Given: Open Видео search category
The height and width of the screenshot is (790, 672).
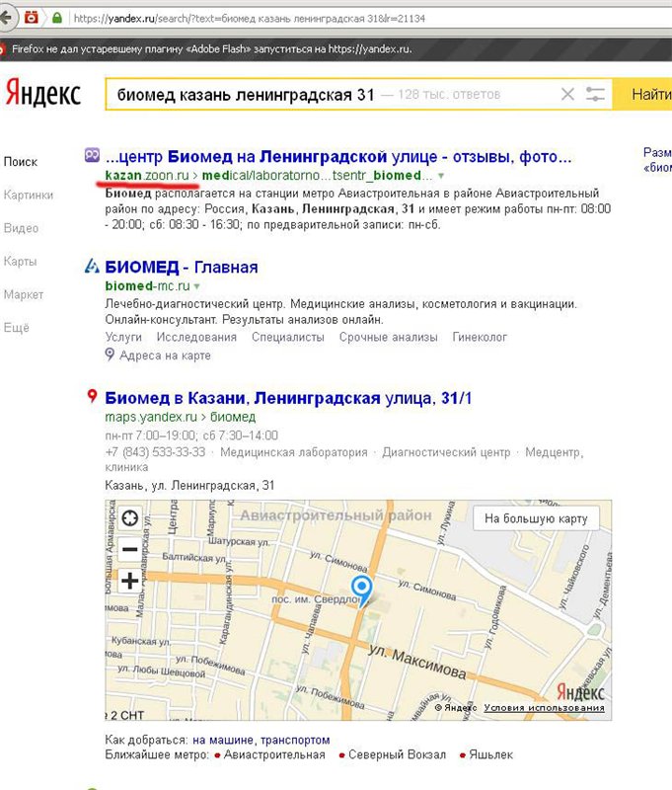Looking at the screenshot, I should 21,228.
